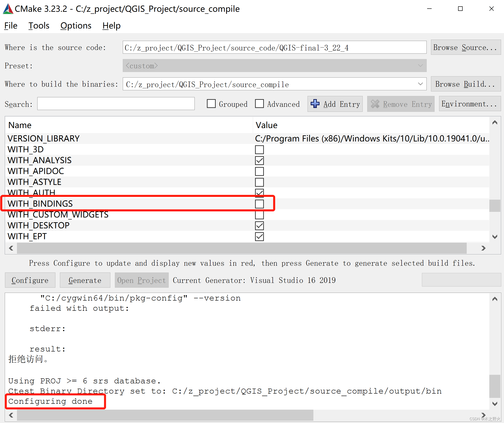Click the blue plus Add Entry icon

pyautogui.click(x=315, y=104)
